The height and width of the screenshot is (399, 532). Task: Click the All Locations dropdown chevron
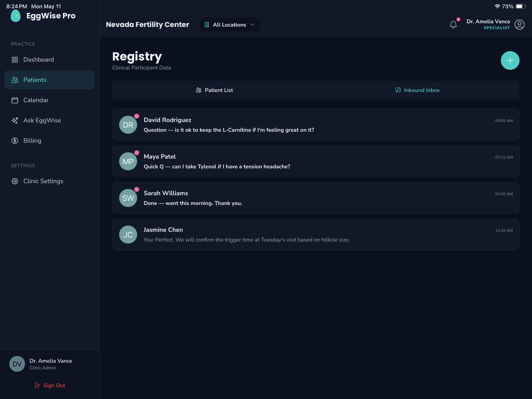(x=252, y=25)
